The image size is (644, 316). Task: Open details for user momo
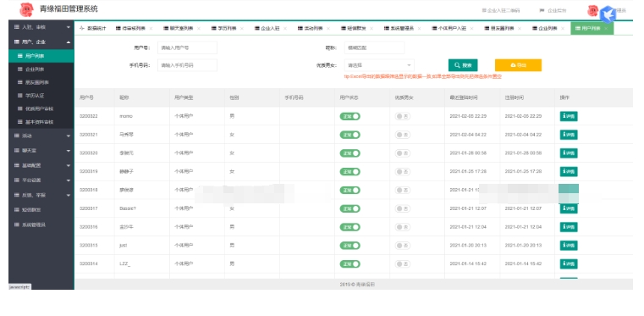pyautogui.click(x=569, y=116)
